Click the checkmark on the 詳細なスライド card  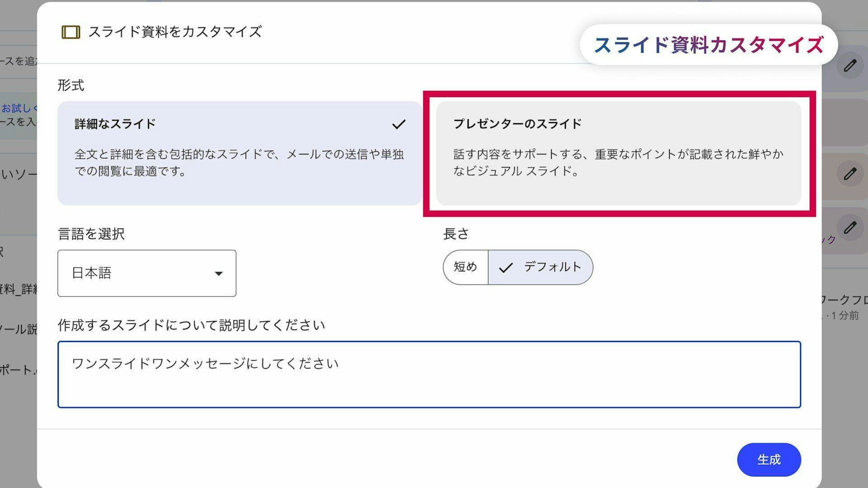coord(399,124)
